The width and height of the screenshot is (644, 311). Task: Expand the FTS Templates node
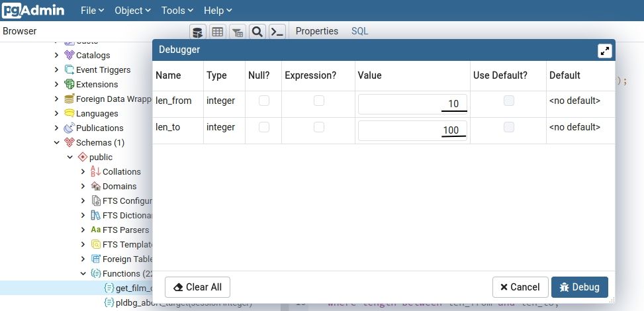[83, 244]
